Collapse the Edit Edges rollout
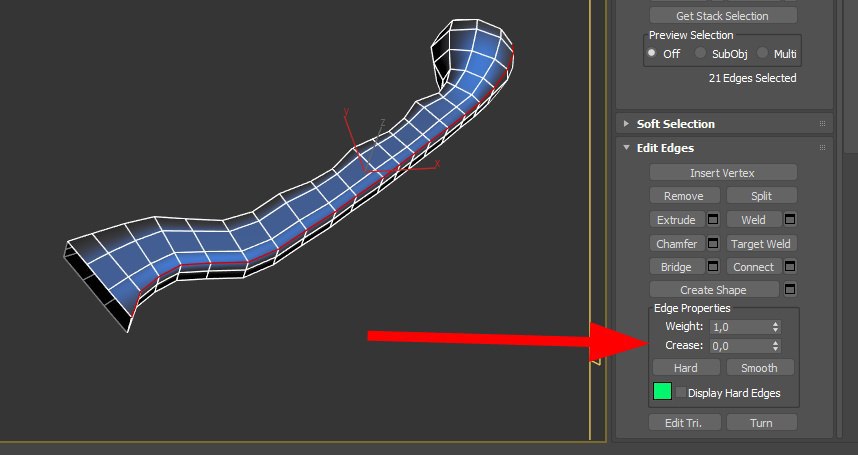 click(626, 148)
